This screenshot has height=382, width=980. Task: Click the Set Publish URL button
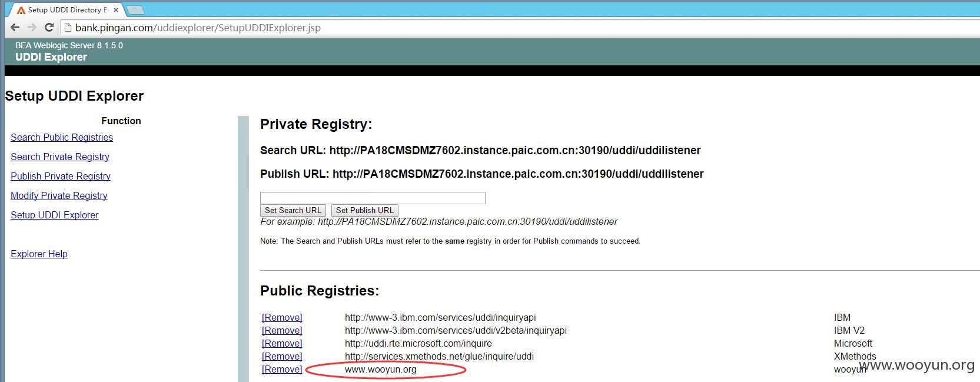click(x=365, y=210)
